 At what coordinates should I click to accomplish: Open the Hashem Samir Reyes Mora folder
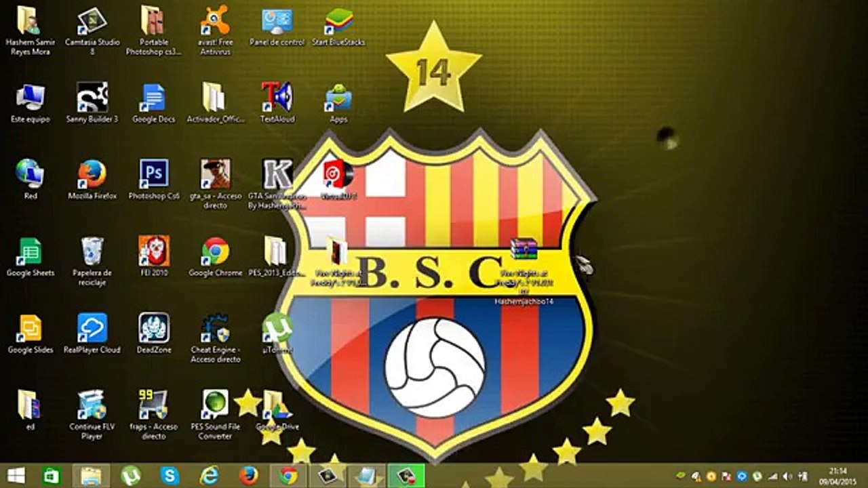pos(30,30)
